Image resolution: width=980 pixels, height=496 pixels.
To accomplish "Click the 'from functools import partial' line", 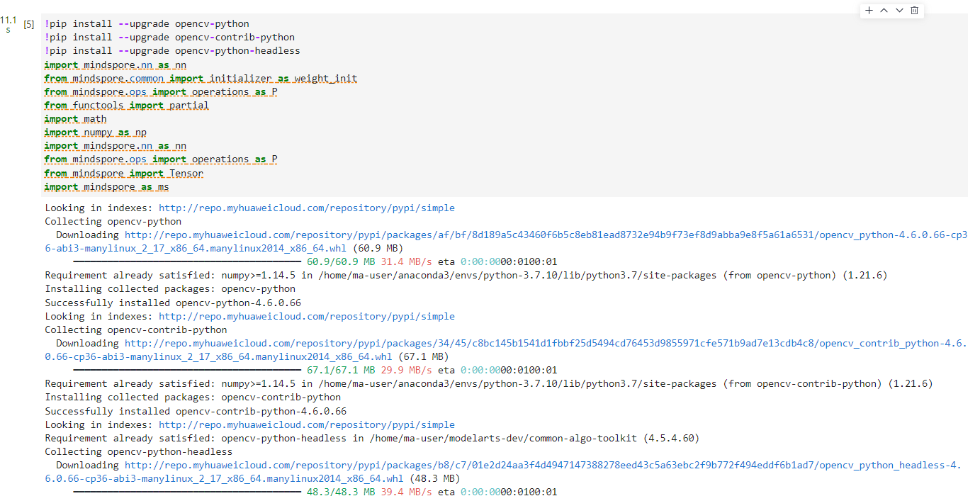I will click(126, 106).
